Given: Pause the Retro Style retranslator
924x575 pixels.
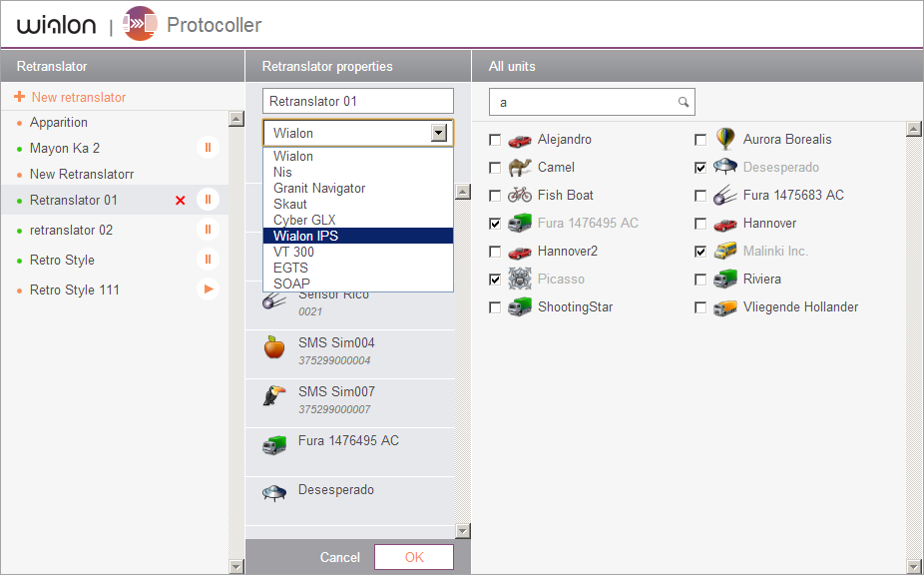Looking at the screenshot, I should (208, 259).
